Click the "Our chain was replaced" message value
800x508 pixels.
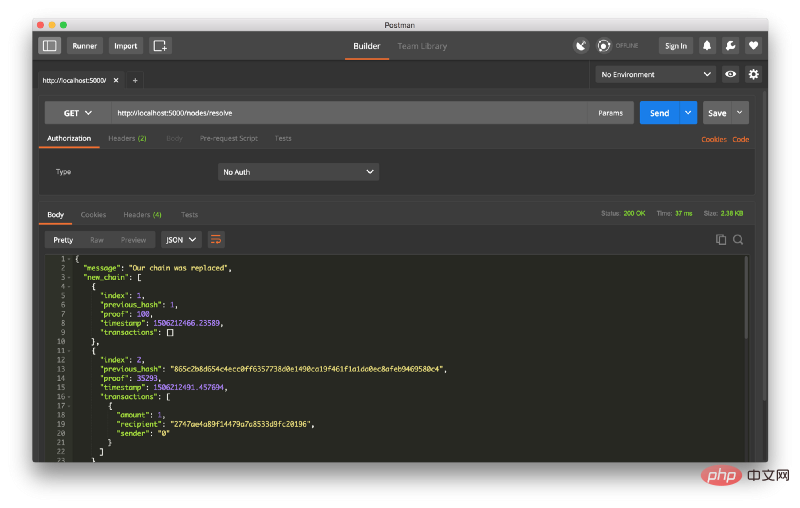(178, 268)
